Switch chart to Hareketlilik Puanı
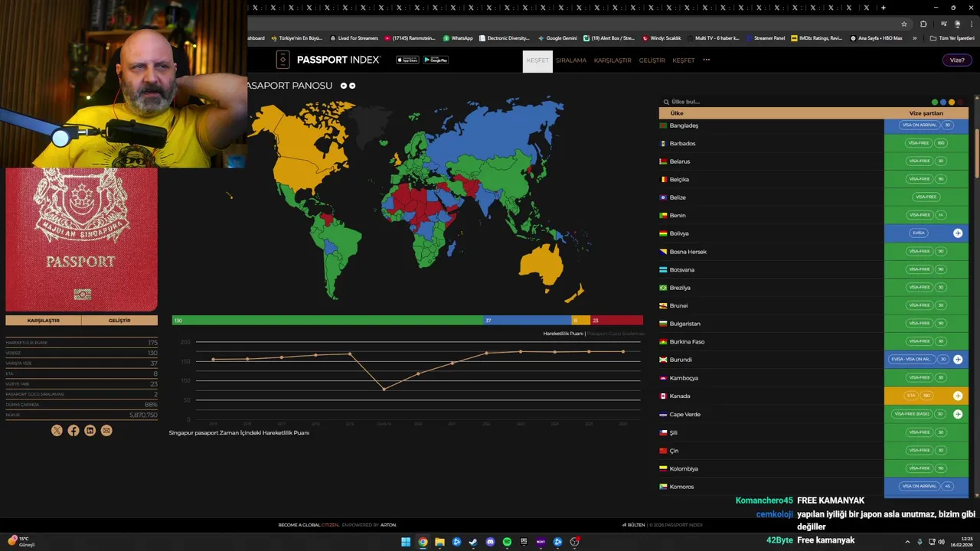Screen dimensions: 980x551 pyautogui.click(x=563, y=334)
